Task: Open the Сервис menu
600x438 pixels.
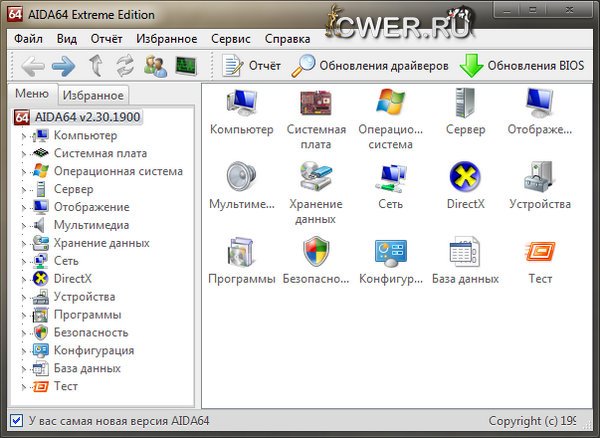Action: point(231,39)
